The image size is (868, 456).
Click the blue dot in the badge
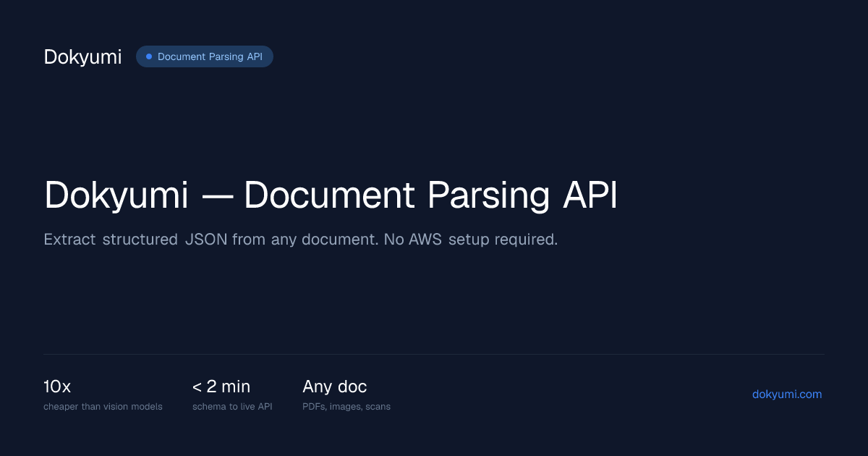pos(149,56)
